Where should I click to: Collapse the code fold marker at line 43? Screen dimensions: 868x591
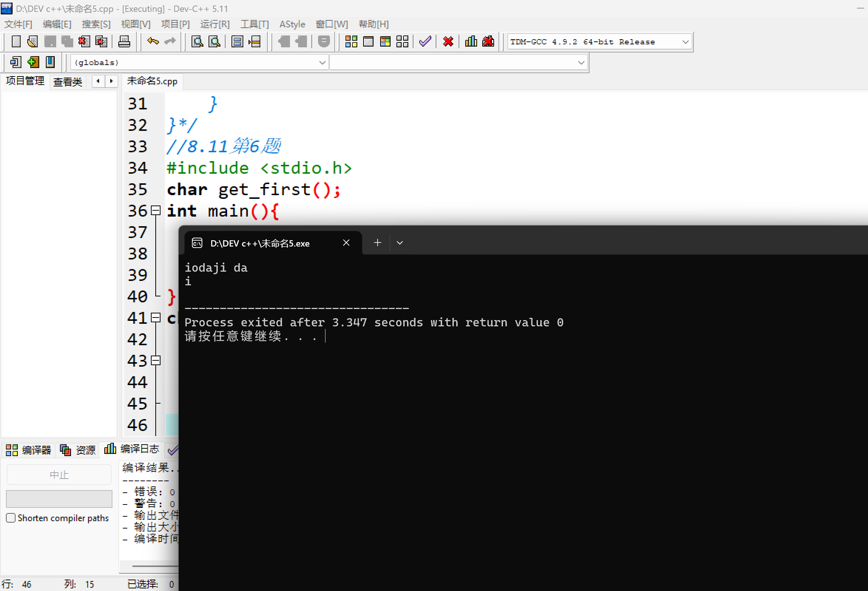click(x=156, y=360)
